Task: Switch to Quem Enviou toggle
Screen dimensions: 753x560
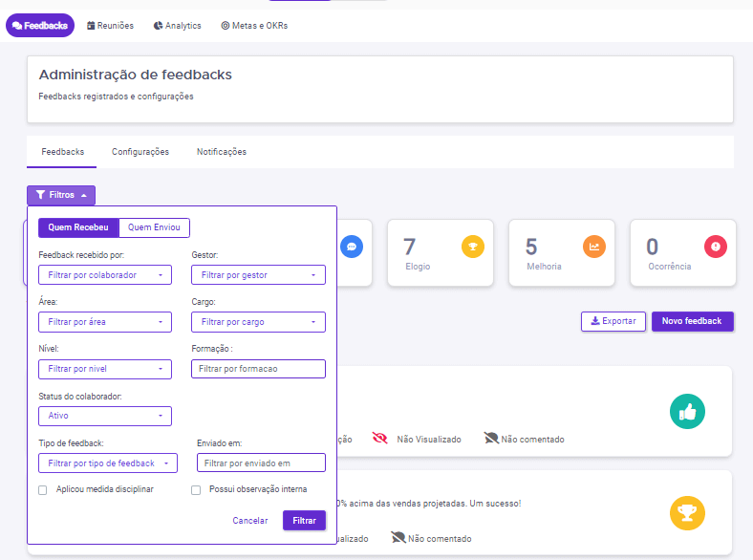Action: pos(155,227)
